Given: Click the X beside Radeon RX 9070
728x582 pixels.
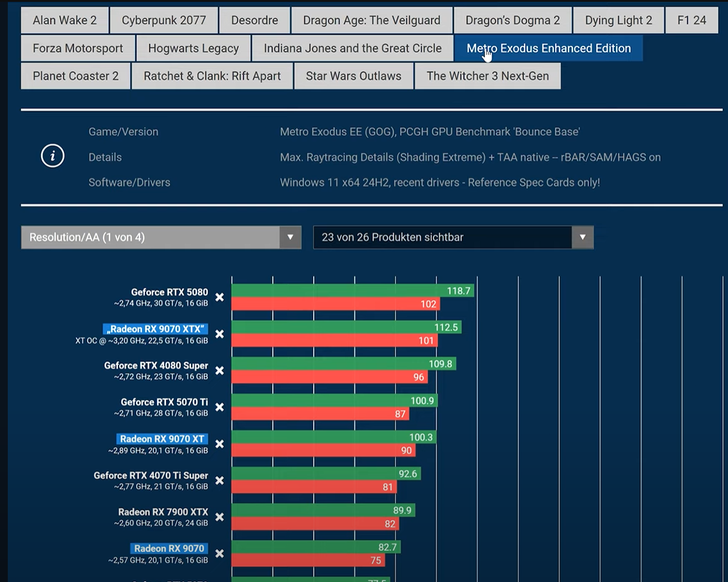Looking at the screenshot, I should coord(220,553).
